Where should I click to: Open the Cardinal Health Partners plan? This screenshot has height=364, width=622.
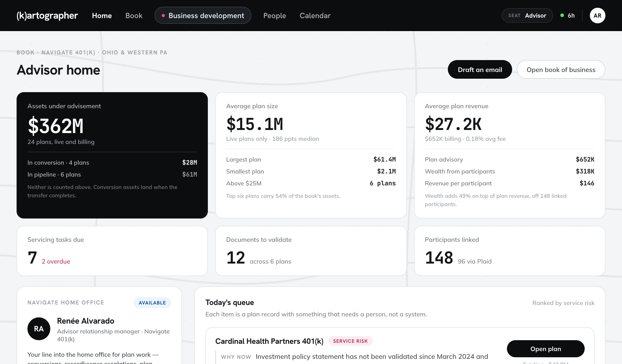[x=546, y=349]
